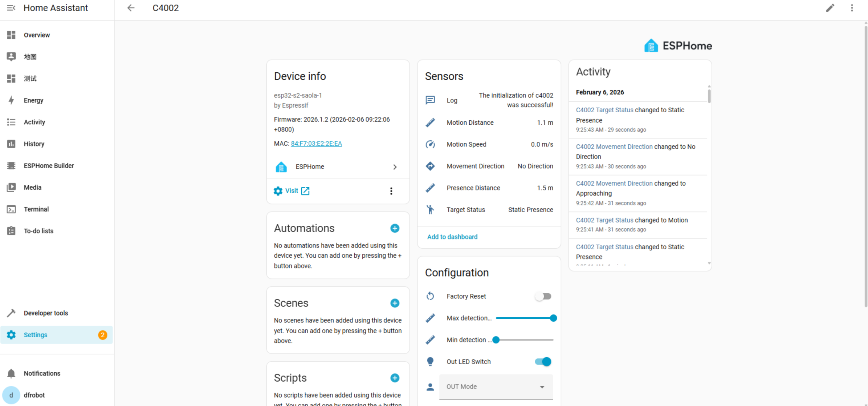
Task: Open the dfrobot user profile avatar
Action: (11, 395)
